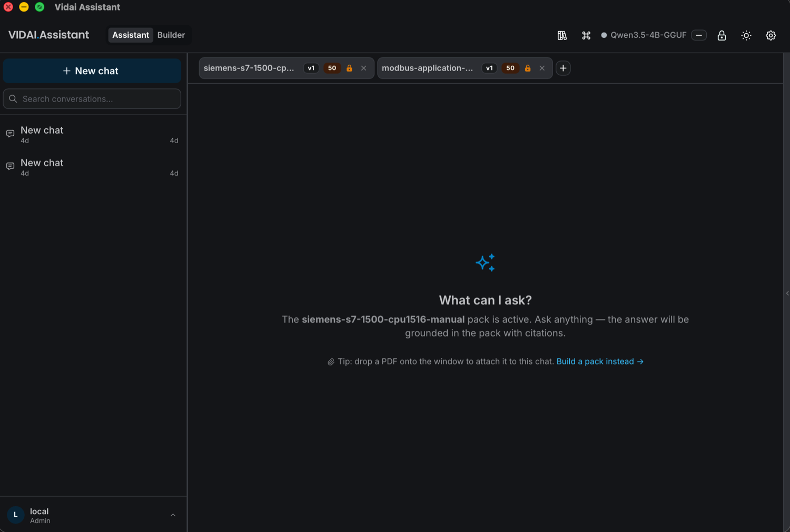Click the What can I ask? heading
The width and height of the screenshot is (790, 532).
tap(485, 300)
